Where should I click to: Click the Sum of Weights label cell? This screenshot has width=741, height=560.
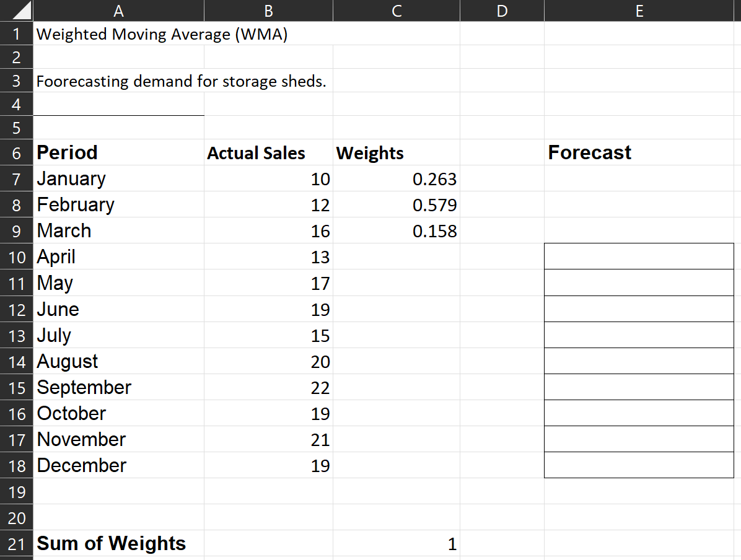click(119, 543)
